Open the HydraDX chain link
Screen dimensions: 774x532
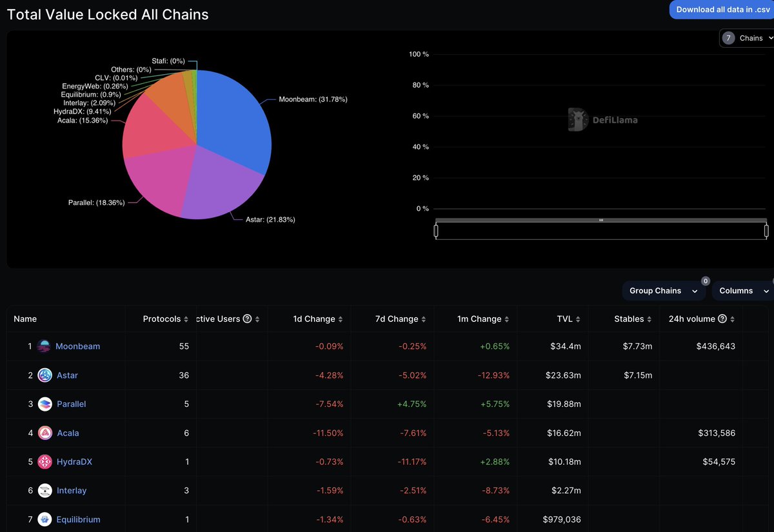click(x=74, y=462)
